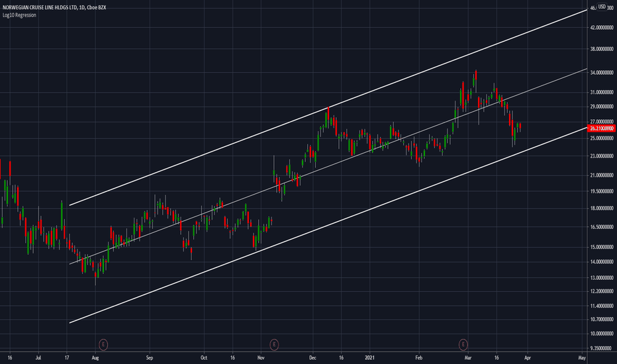This screenshot has height=364, width=617.
Task: Select the lower regression channel line
Action: (328, 225)
